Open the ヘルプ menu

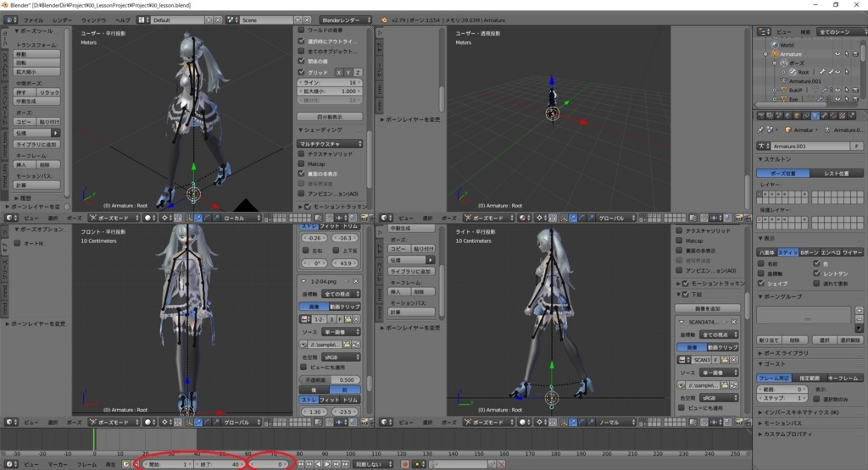click(122, 19)
